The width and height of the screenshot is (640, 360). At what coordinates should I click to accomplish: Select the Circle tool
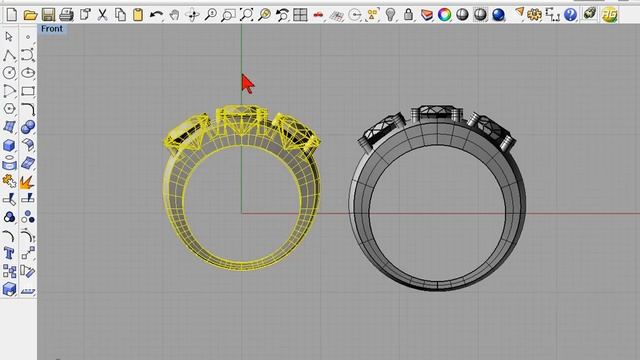tap(9, 73)
